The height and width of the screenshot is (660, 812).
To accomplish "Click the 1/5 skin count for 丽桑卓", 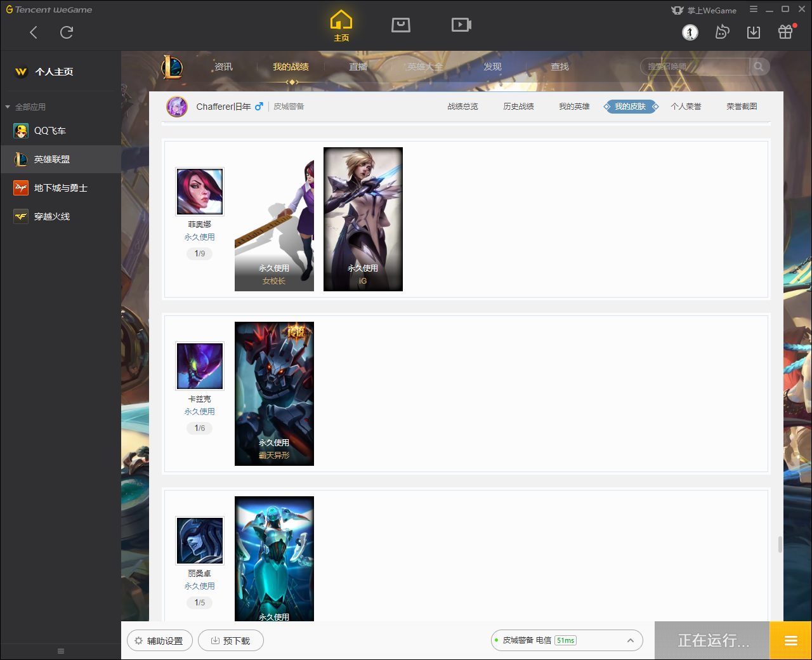I will pyautogui.click(x=200, y=603).
